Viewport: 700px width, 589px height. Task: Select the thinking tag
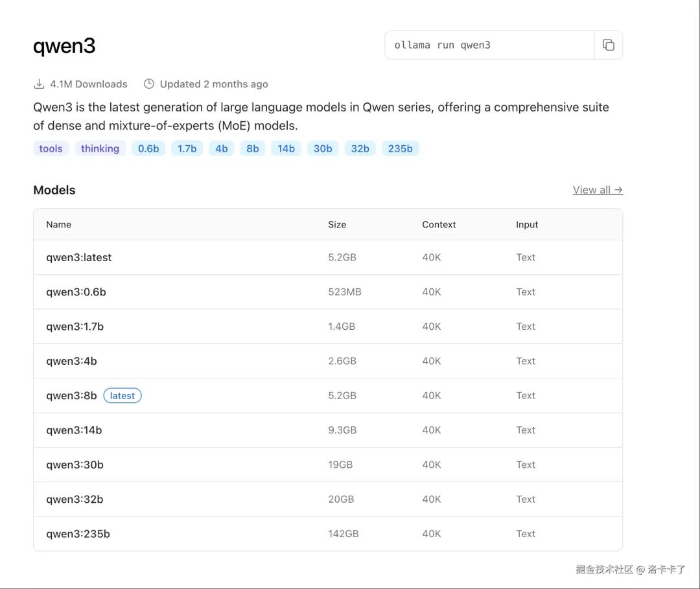coord(100,148)
